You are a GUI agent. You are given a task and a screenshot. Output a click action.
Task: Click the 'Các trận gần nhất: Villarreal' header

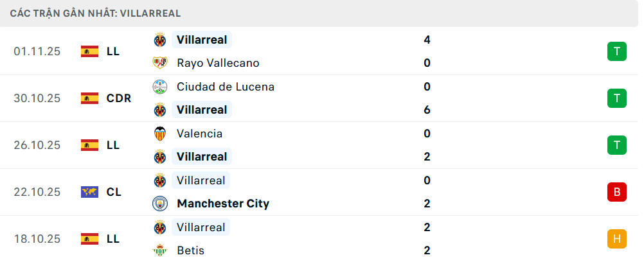(95, 13)
